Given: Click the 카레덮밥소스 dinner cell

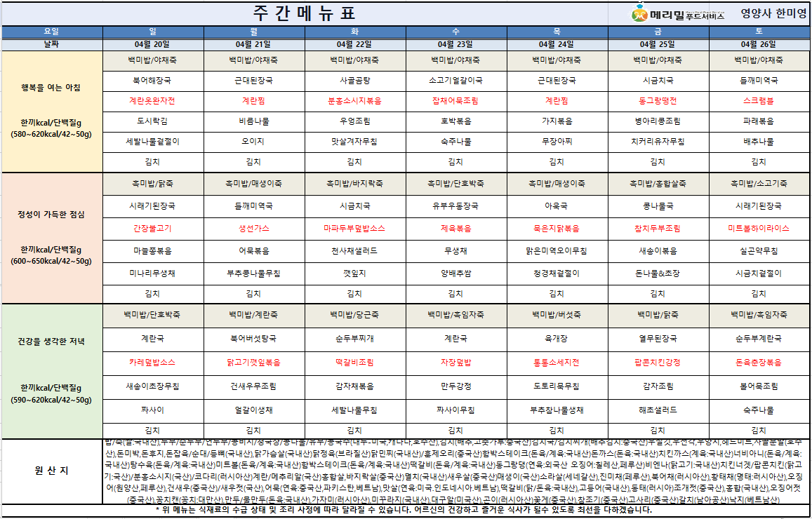Looking at the screenshot, I should point(153,363).
